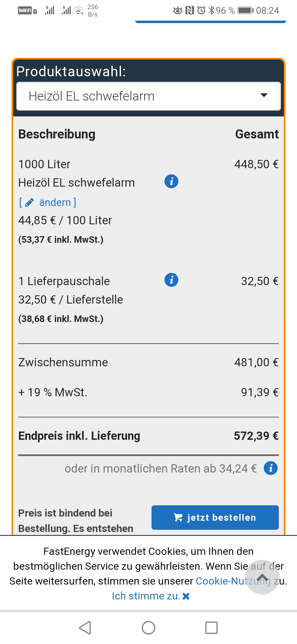Tap the Wi-Fi signal status icon
This screenshot has width=297, height=644.
point(79,10)
